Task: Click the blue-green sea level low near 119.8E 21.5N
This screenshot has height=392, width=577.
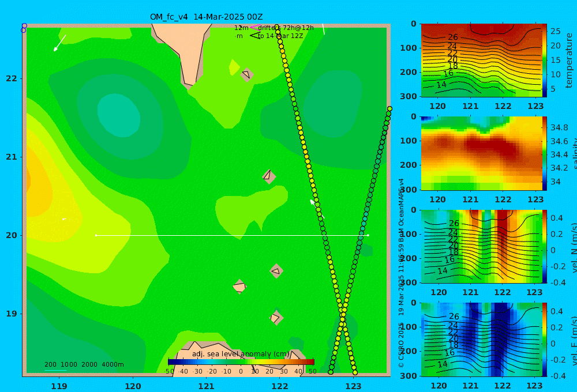Action: pos(118,115)
